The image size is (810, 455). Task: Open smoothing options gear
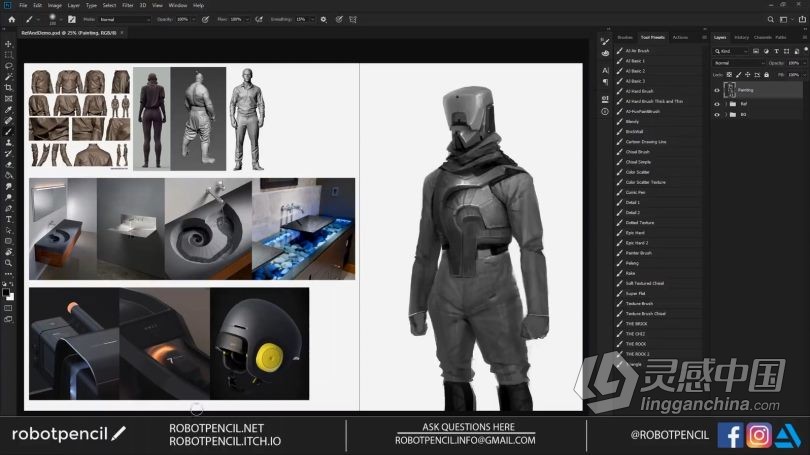[323, 19]
